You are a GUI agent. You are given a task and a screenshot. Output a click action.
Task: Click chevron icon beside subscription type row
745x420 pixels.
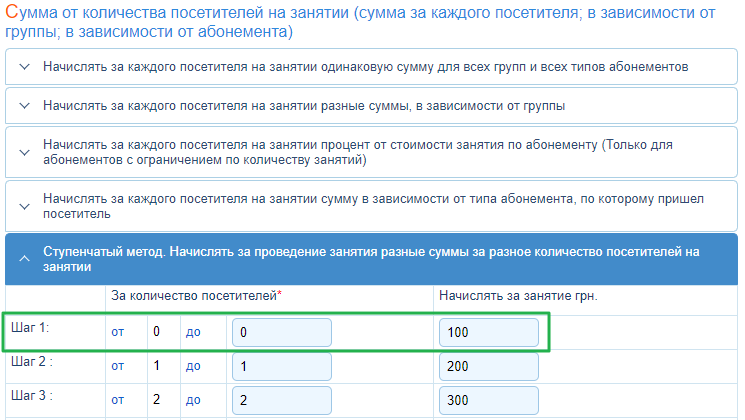click(x=24, y=206)
